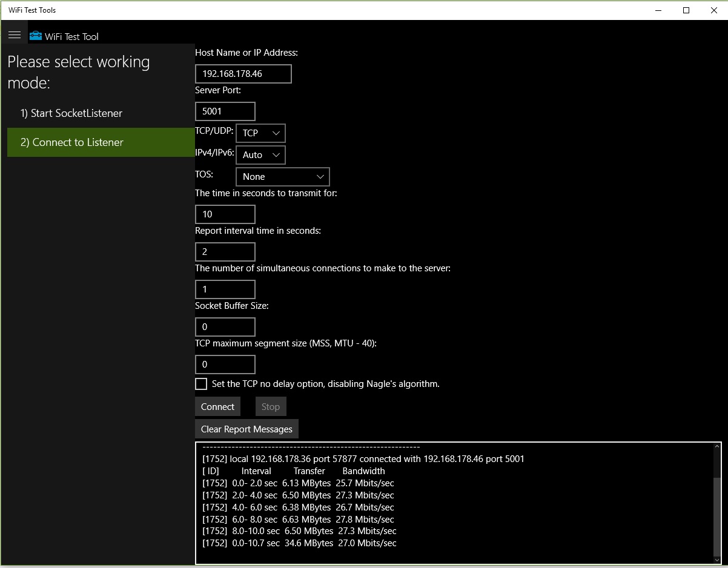Open the hamburger navigation menu
This screenshot has width=728, height=568.
(15, 35)
